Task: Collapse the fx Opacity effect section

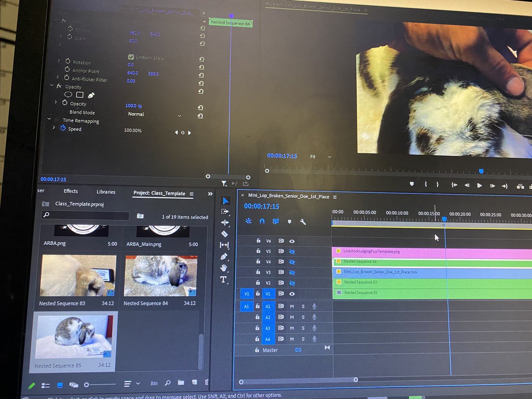Action: coord(51,86)
